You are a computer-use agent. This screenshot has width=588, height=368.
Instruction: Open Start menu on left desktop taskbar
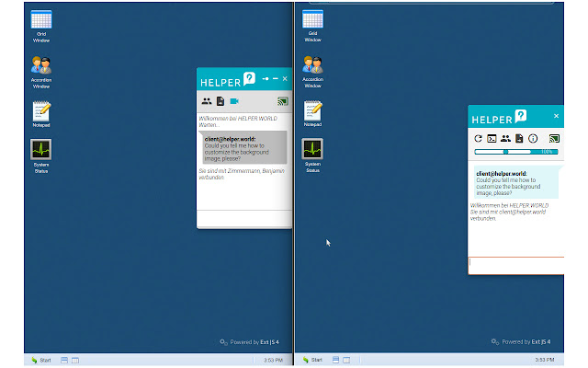pos(41,360)
